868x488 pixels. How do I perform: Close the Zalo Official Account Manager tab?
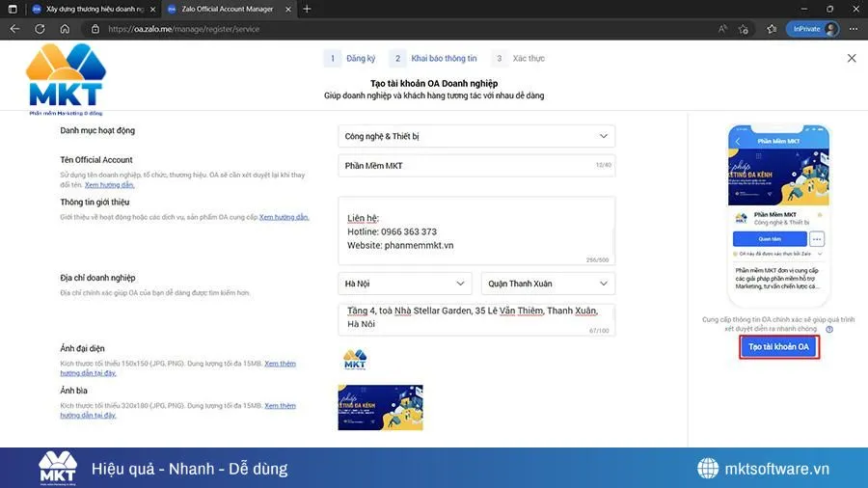coord(287,9)
